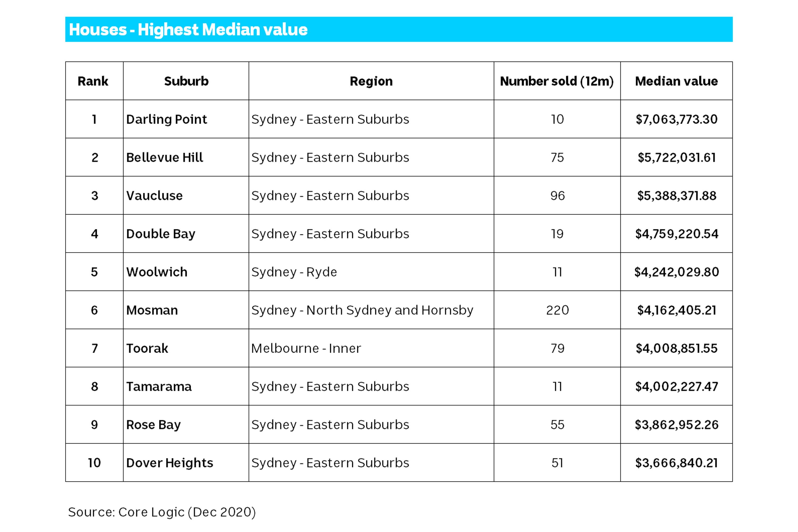Click the $7,063,773.30 median value

(676, 119)
